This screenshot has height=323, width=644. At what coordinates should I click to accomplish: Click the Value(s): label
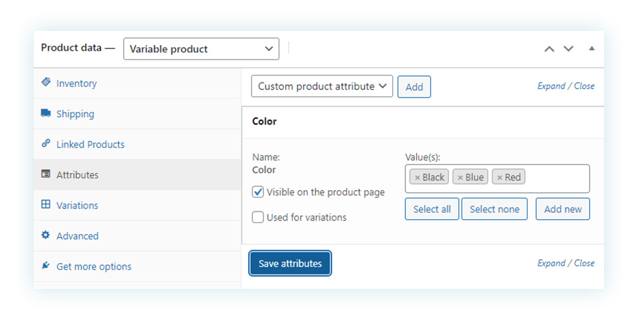[422, 157]
